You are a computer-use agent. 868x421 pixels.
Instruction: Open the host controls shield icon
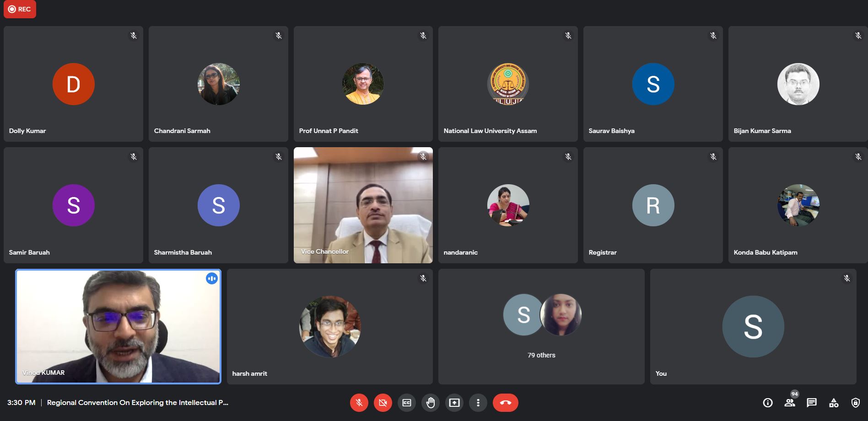856,403
